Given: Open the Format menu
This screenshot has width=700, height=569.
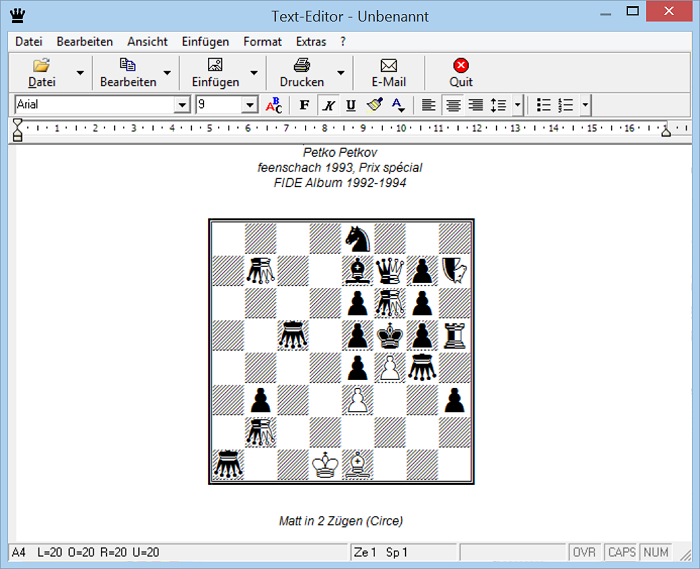Looking at the screenshot, I should [262, 42].
